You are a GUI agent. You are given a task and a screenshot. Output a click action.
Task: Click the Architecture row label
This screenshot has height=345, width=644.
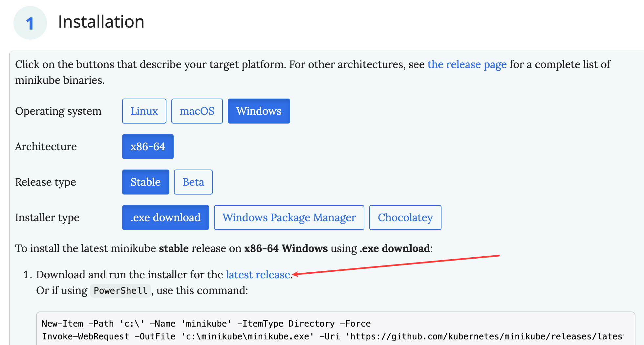tap(46, 147)
